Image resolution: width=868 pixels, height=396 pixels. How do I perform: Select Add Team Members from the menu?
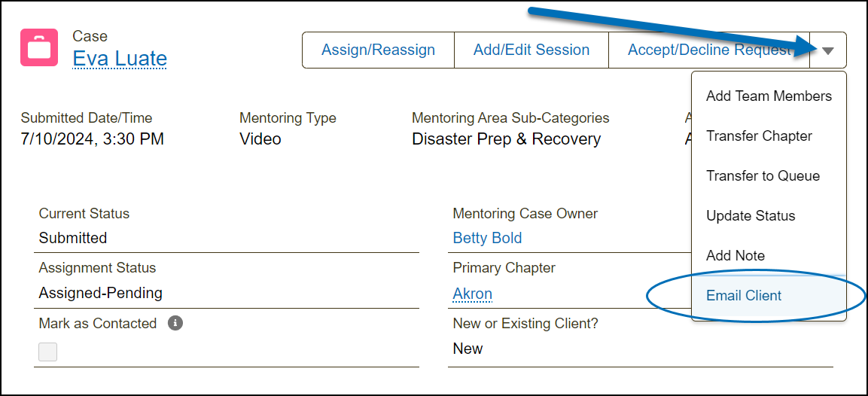(769, 96)
